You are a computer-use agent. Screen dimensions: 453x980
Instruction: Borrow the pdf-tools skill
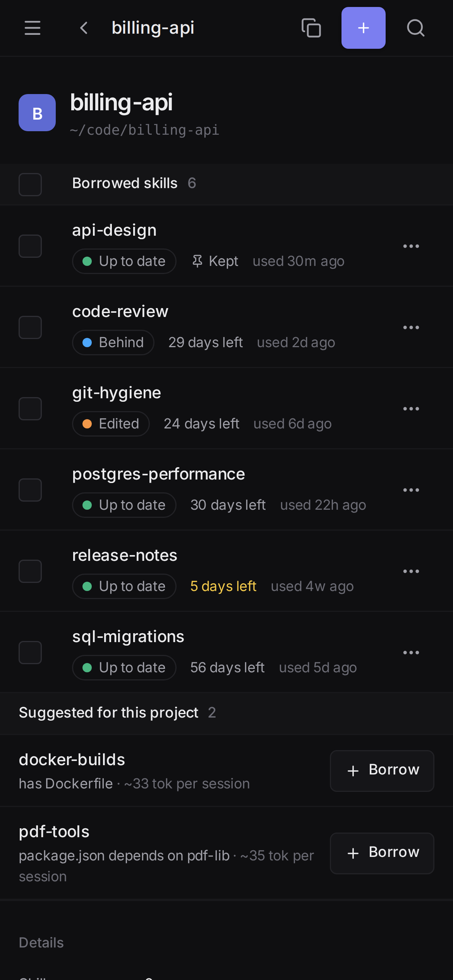(x=382, y=853)
